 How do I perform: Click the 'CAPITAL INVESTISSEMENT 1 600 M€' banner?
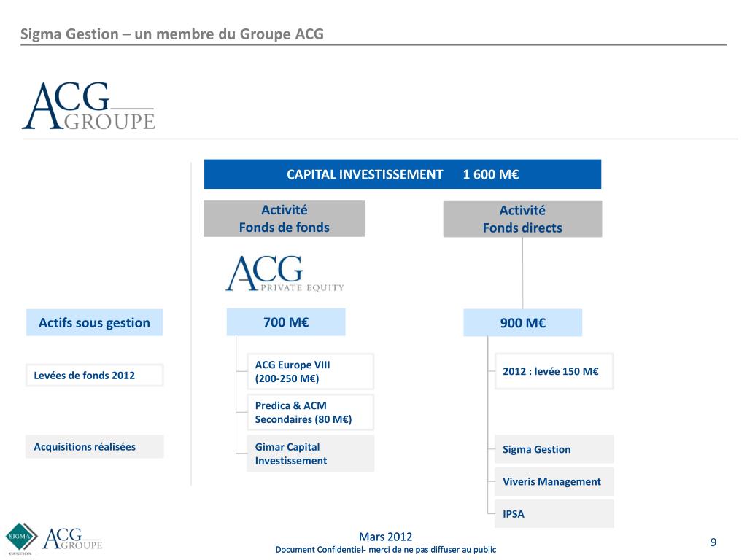(403, 174)
